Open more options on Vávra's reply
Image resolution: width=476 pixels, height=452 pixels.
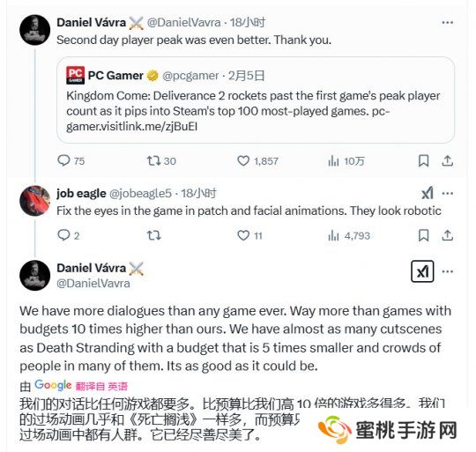pyautogui.click(x=448, y=271)
